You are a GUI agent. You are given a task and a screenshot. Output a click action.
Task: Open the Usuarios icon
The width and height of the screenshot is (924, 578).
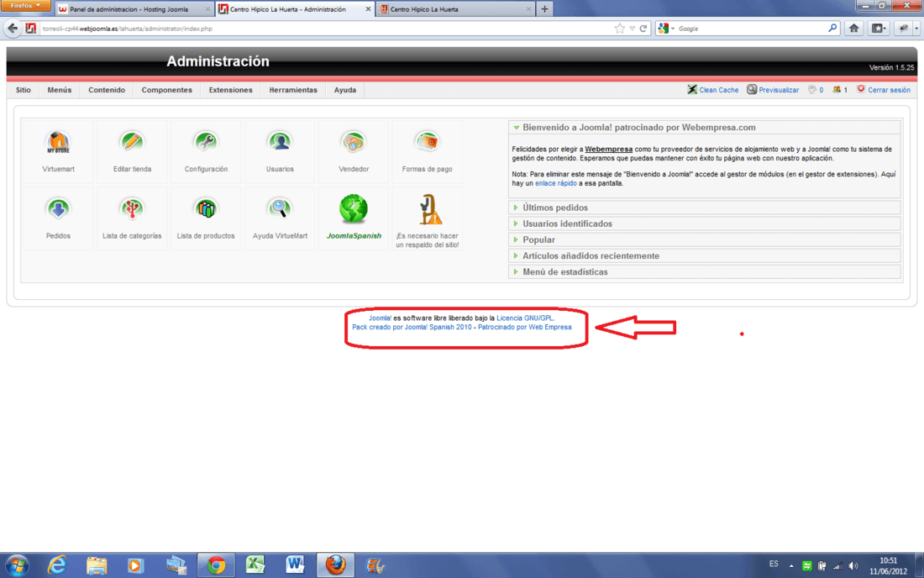pyautogui.click(x=280, y=142)
